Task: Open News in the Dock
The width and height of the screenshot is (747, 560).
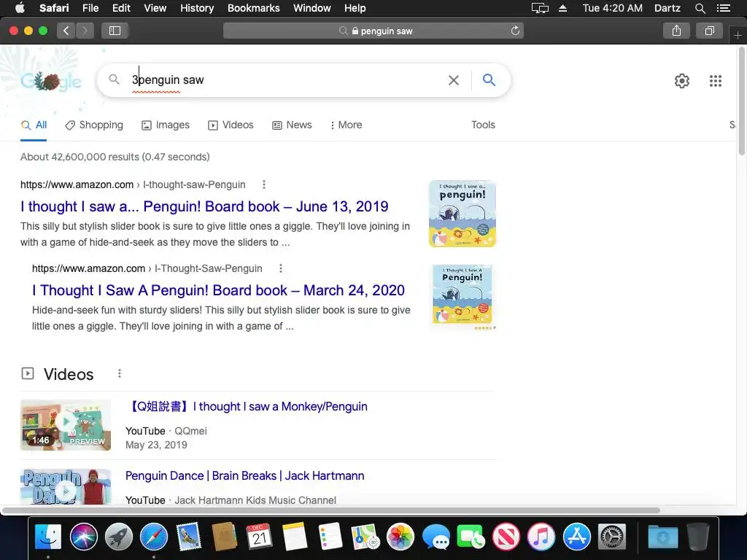Action: point(506,536)
